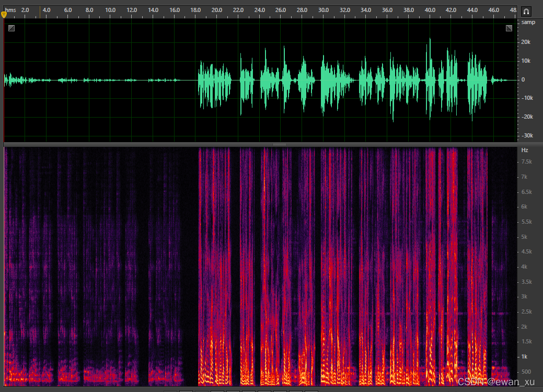Click the 18.0 mark on the time ruler
Image resolution: width=543 pixels, height=392 pixels.
195,10
